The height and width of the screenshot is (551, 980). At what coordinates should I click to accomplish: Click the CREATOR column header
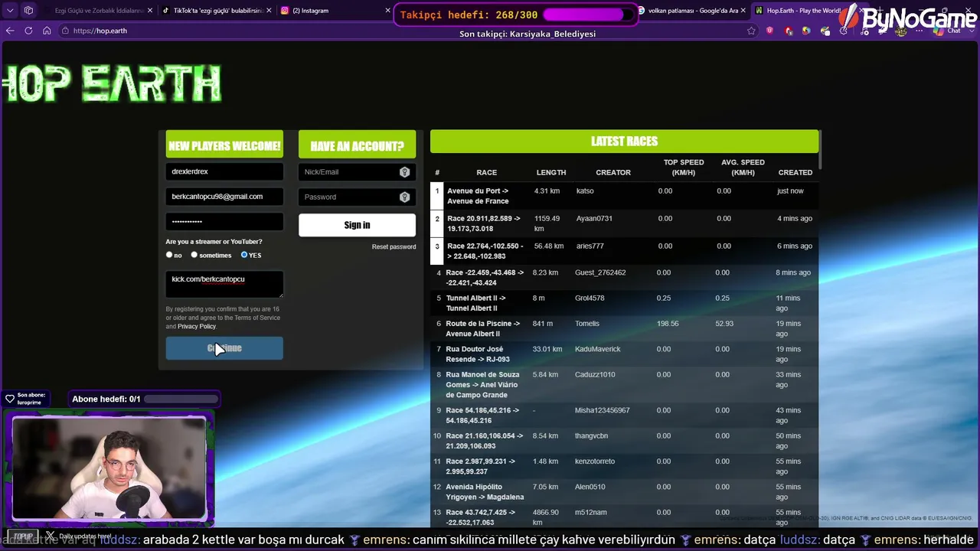coord(613,173)
